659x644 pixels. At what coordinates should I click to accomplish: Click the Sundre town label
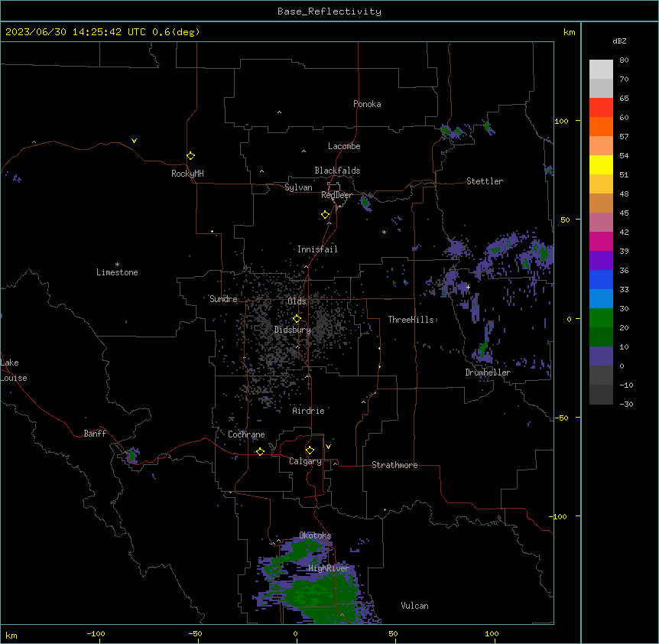coord(223,299)
